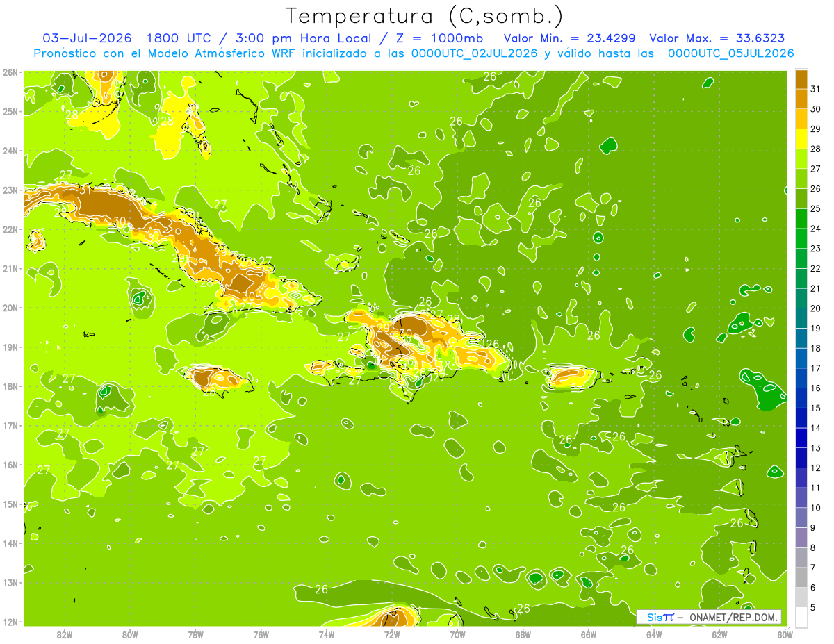This screenshot has width=834, height=644.
Task: Click the '24' value on the color scale
Action: (x=816, y=229)
